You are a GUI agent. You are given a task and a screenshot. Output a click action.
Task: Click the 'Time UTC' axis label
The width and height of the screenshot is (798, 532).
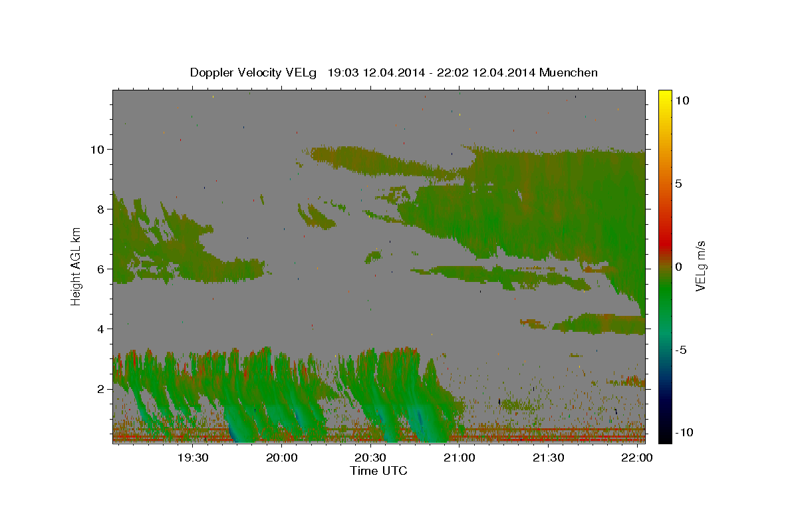pyautogui.click(x=378, y=471)
